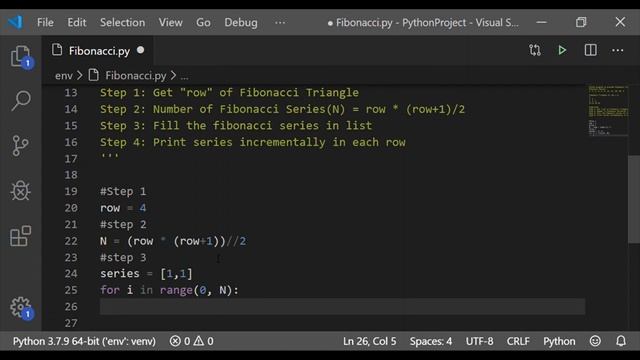Open the Go menu
The width and height of the screenshot is (640, 360).
(x=203, y=22)
